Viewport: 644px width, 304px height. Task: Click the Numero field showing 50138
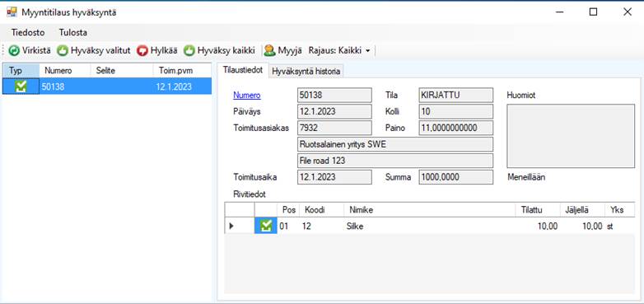334,95
